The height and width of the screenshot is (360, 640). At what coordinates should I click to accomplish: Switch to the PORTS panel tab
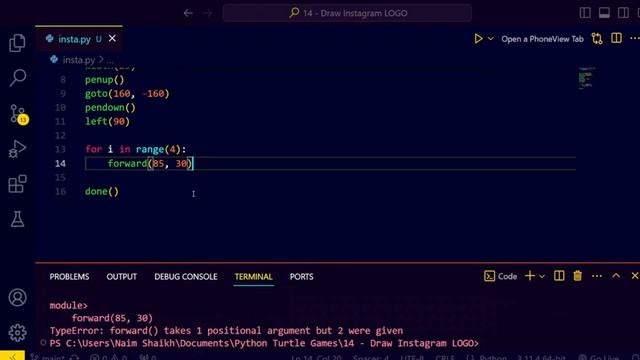(x=302, y=277)
